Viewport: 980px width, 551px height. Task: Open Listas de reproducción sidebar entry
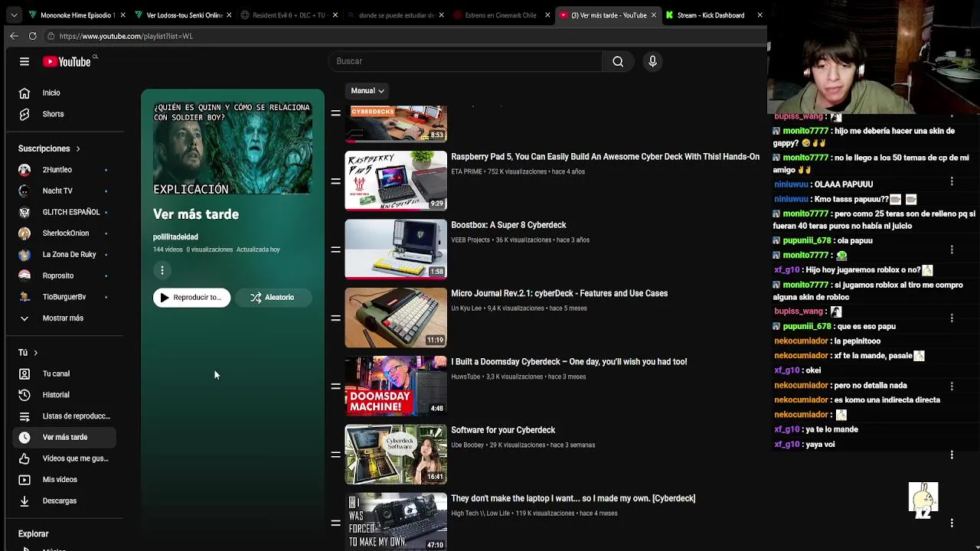(64, 416)
